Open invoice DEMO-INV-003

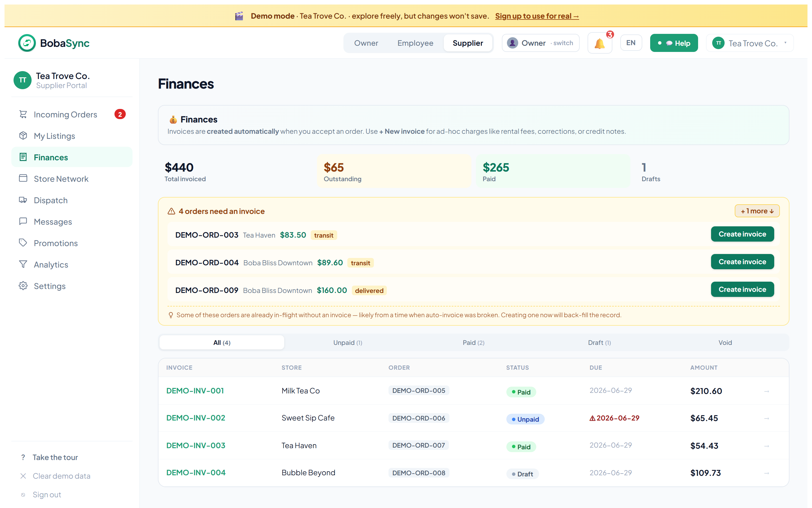tap(196, 446)
